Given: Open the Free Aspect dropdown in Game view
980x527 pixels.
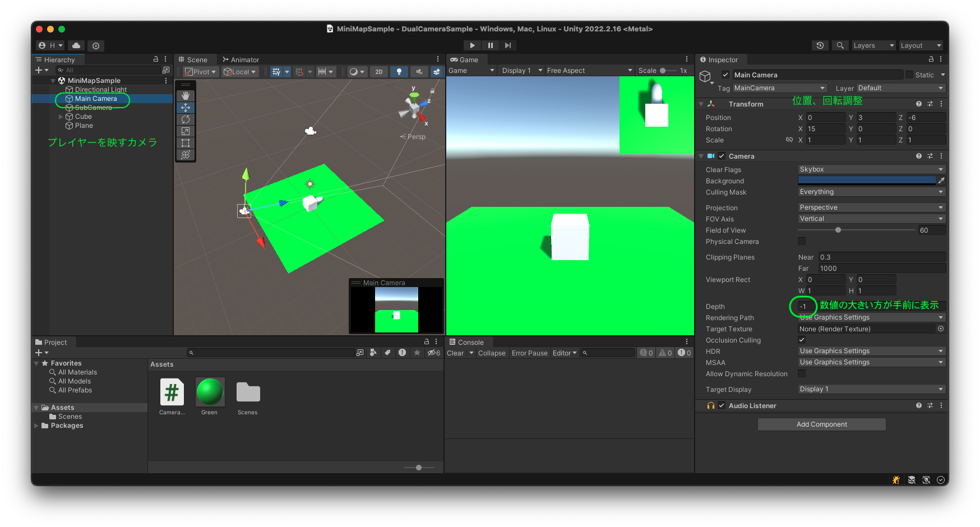Looking at the screenshot, I should 588,70.
